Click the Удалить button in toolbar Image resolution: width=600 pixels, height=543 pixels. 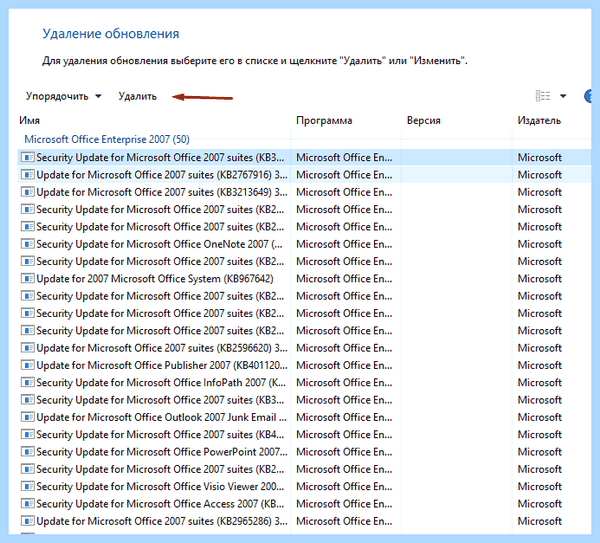point(138,96)
